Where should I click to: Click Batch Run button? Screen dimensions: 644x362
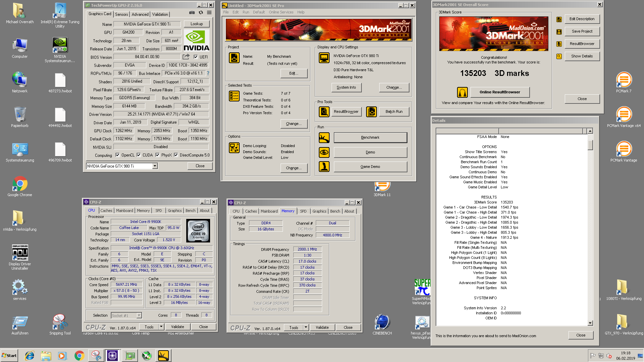tap(394, 111)
